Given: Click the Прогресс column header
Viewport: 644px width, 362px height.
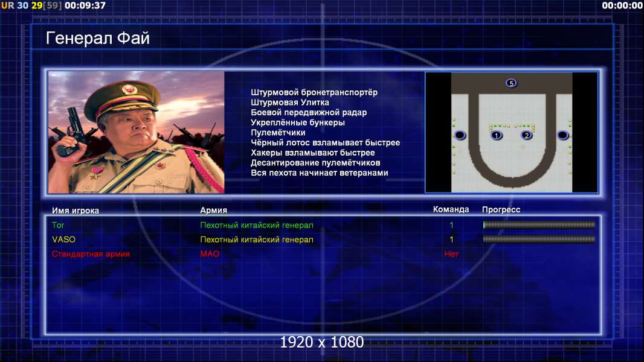Looking at the screenshot, I should tap(501, 210).
